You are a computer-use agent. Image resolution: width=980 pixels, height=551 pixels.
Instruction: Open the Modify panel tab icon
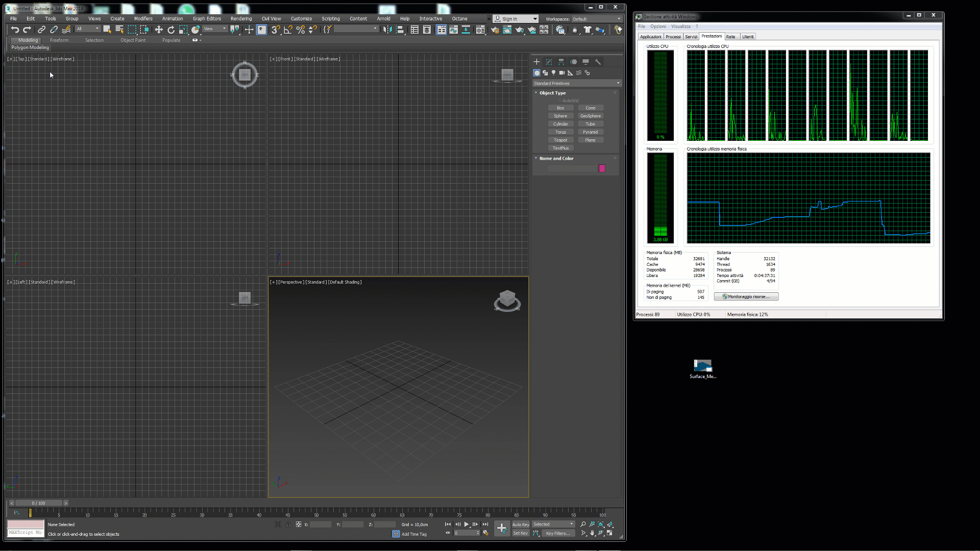click(x=549, y=62)
